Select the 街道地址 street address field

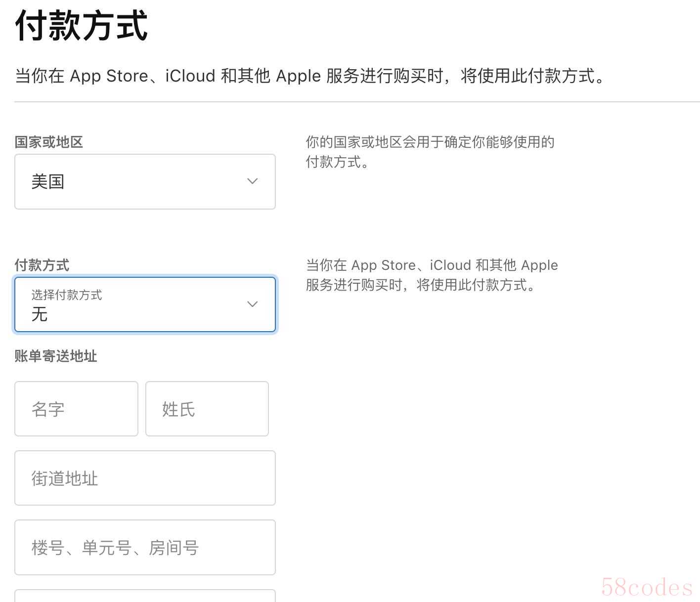(145, 478)
